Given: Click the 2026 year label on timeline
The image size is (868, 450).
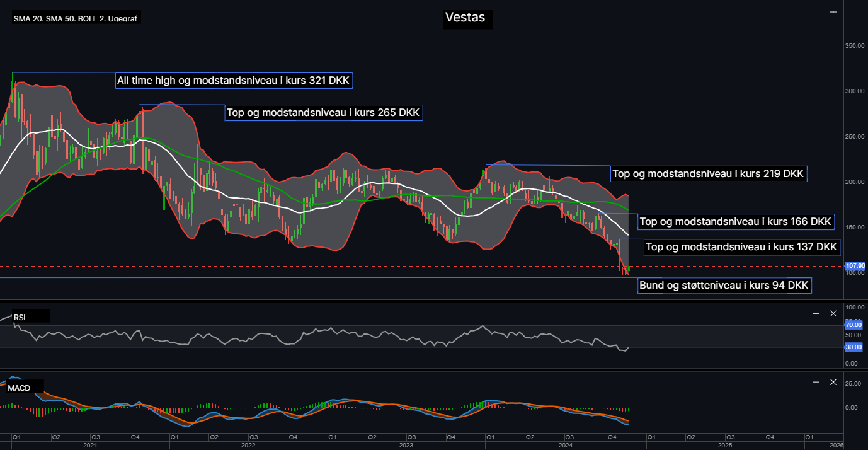Looking at the screenshot, I should pyautogui.click(x=836, y=445).
